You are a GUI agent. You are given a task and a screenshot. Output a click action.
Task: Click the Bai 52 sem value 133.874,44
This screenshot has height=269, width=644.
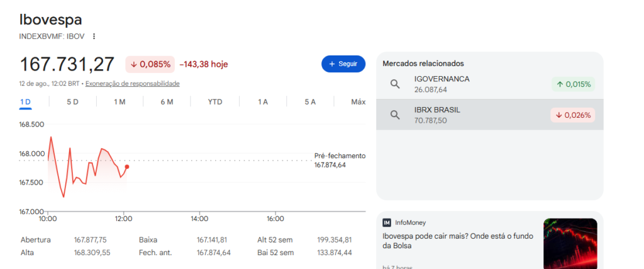point(335,253)
